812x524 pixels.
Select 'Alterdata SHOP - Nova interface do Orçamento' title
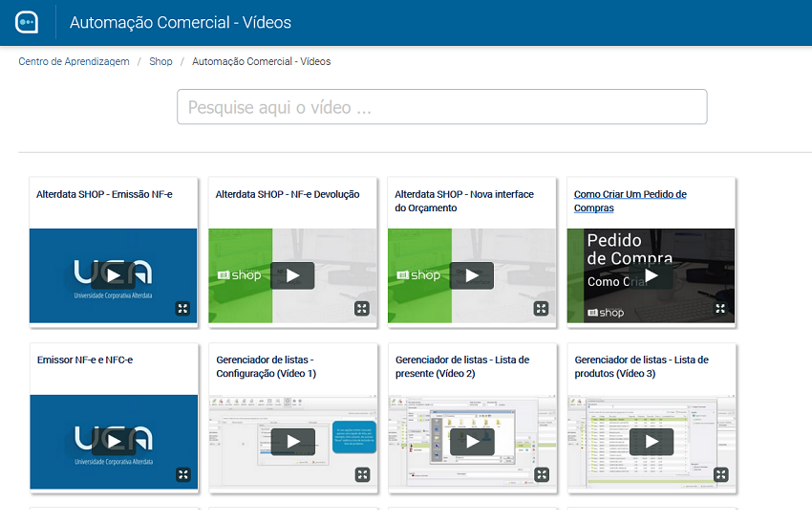click(464, 201)
